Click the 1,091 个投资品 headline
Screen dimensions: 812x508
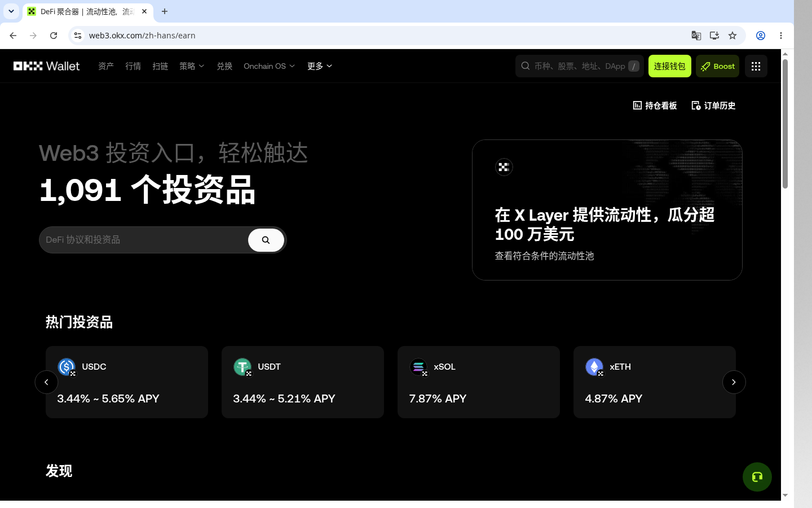click(148, 190)
